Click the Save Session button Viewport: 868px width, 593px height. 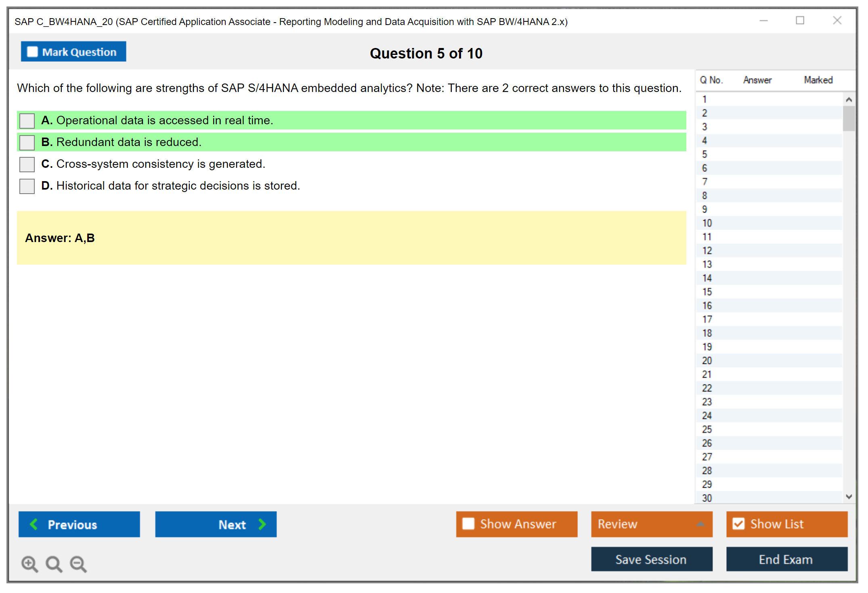651,559
